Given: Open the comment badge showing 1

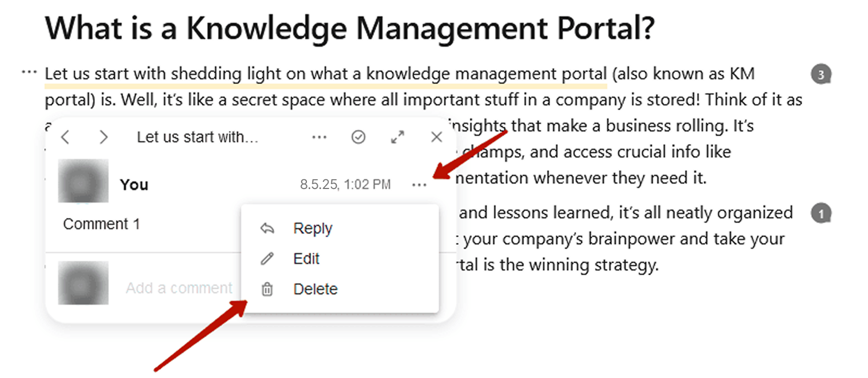Looking at the screenshot, I should tap(821, 213).
